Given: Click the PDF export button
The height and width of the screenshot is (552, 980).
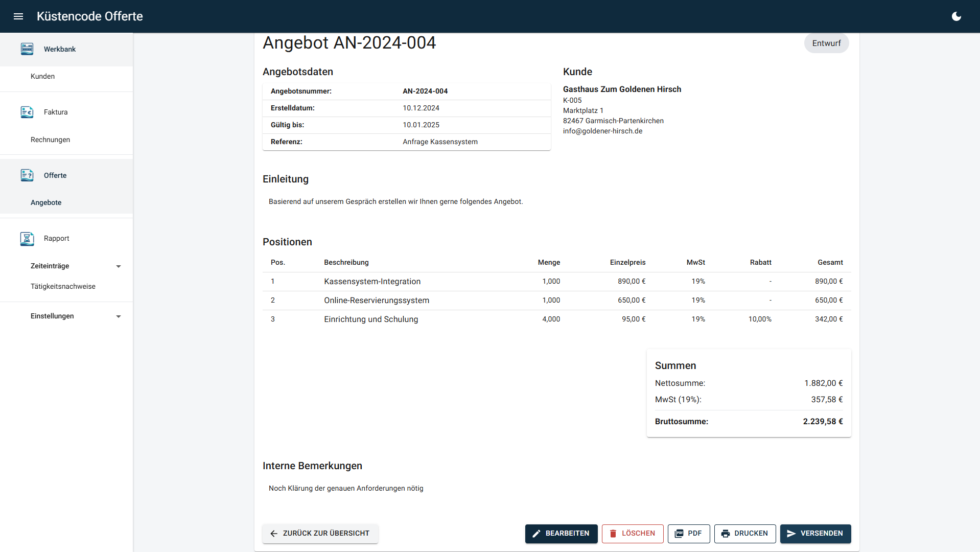Looking at the screenshot, I should click(689, 533).
